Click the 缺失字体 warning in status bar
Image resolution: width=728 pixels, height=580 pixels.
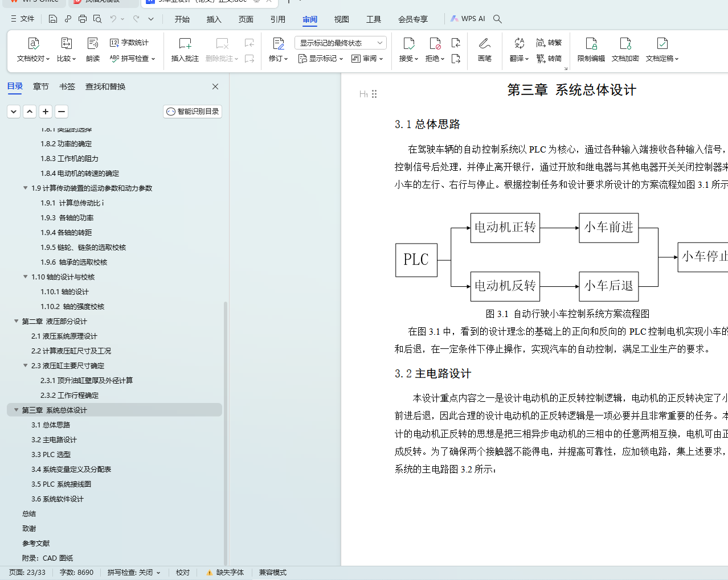click(x=225, y=573)
